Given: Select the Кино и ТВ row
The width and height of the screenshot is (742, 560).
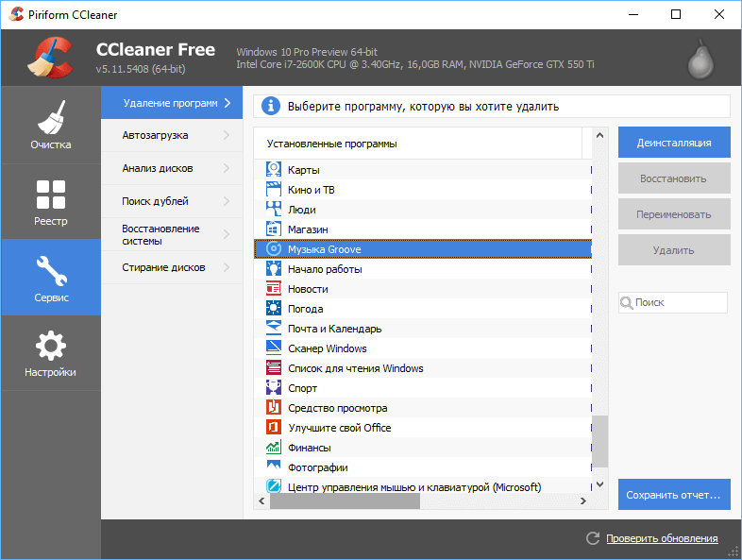Looking at the screenshot, I should pos(423,190).
